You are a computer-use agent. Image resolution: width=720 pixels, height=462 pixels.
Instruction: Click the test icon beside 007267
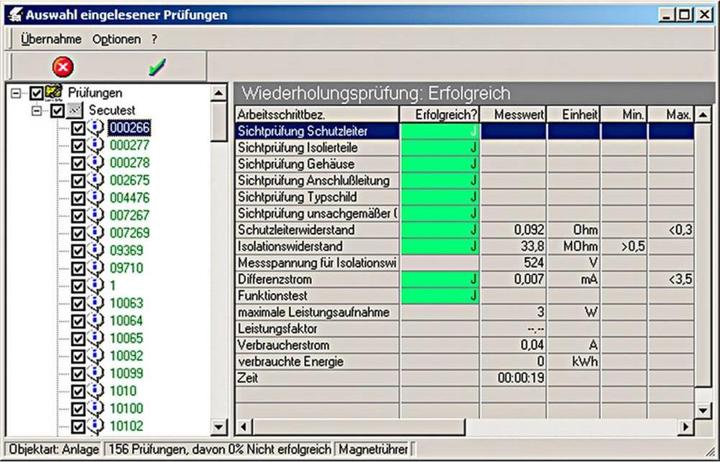(96, 215)
